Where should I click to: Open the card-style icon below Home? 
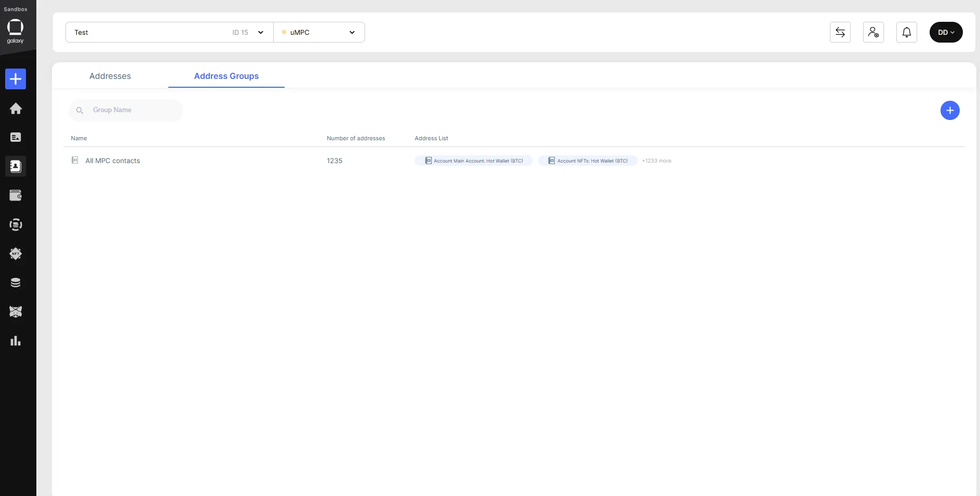[x=16, y=137]
